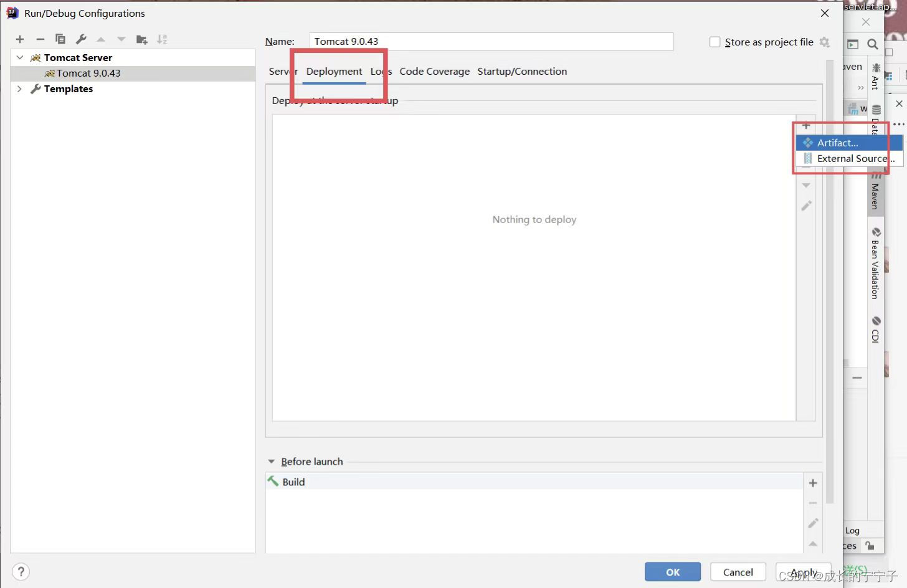Move the deployment item down with the arrow
This screenshot has width=907, height=588.
coord(806,186)
